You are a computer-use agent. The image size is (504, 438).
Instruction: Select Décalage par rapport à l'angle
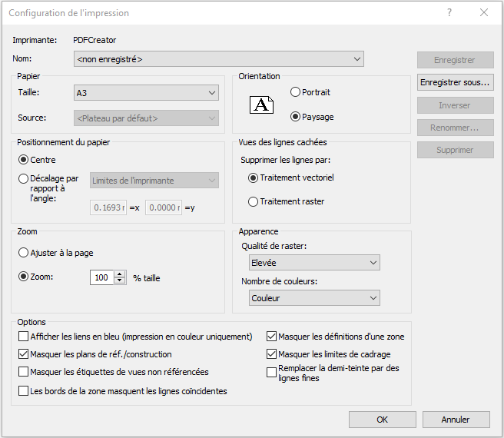coord(24,179)
